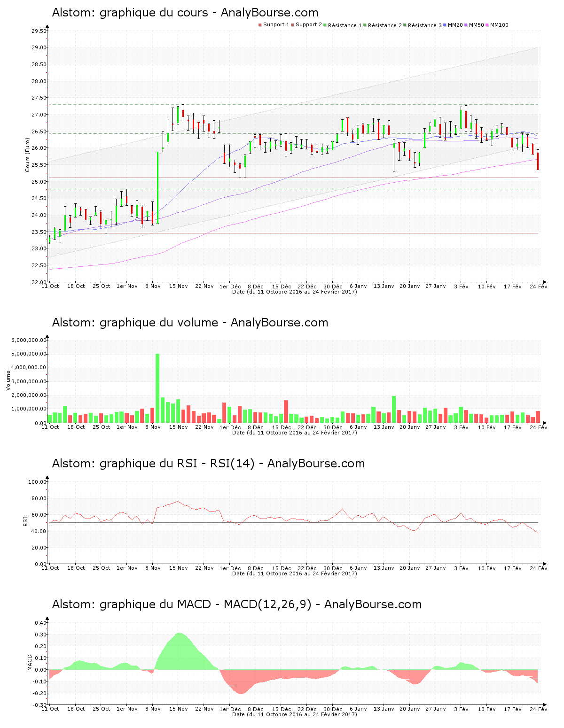Click the 1,000,000.00 volume axis value
Screen dimensions: 564x728
pyautogui.click(x=29, y=409)
